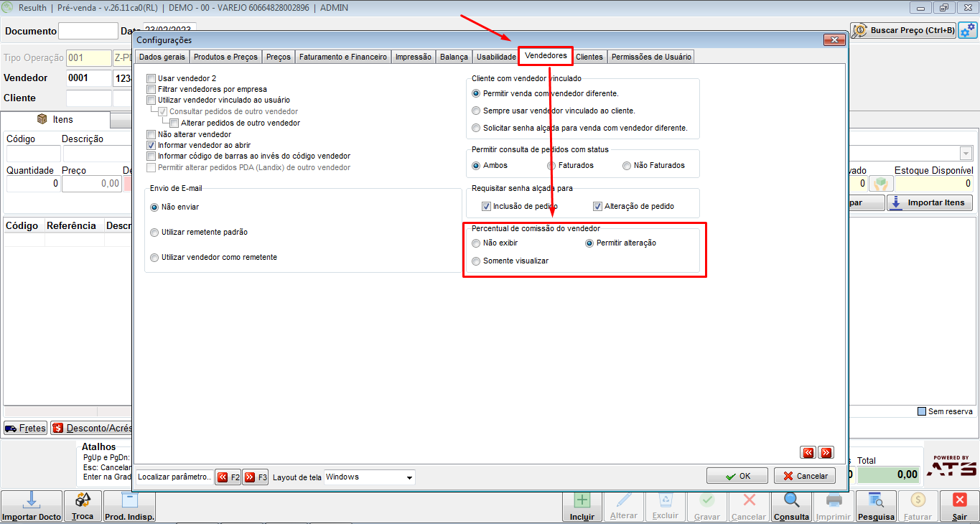The width and height of the screenshot is (980, 524).
Task: Toggle the Informar vendedor ao abrir checkbox
Action: [x=151, y=145]
